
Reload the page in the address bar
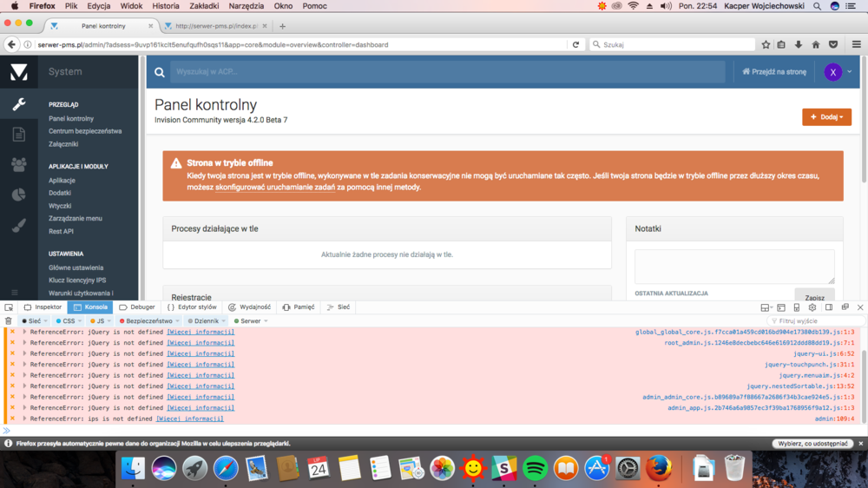[575, 44]
